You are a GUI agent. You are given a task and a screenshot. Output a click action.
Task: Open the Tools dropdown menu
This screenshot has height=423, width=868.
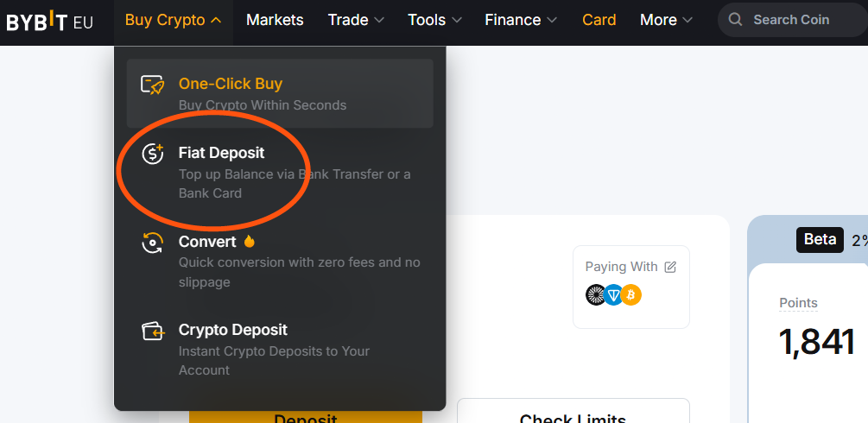(434, 20)
